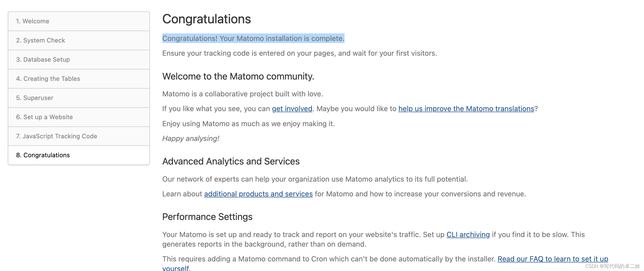This screenshot has height=271, width=644.
Task: Click the large Congratulations page heading
Action: (206, 19)
